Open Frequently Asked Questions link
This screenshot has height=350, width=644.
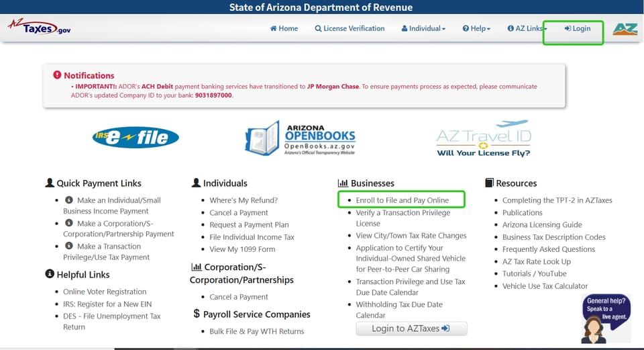pos(549,249)
